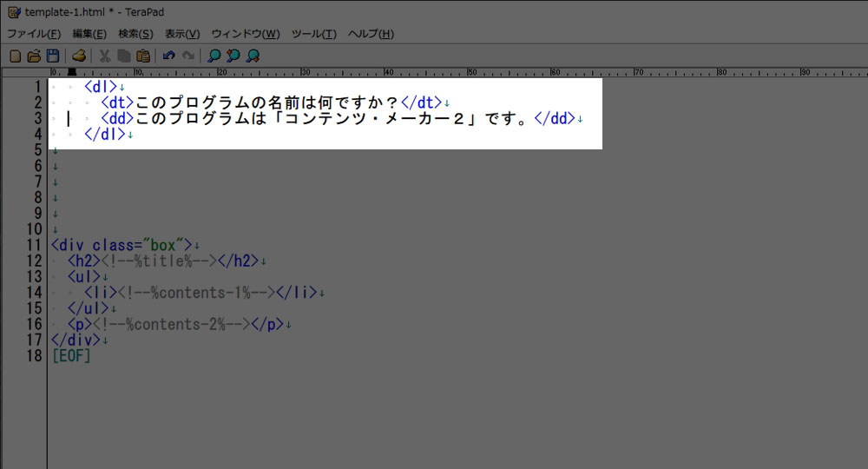The width and height of the screenshot is (868, 469).
Task: Click the <ul> tag on line 13
Action: tap(84, 276)
